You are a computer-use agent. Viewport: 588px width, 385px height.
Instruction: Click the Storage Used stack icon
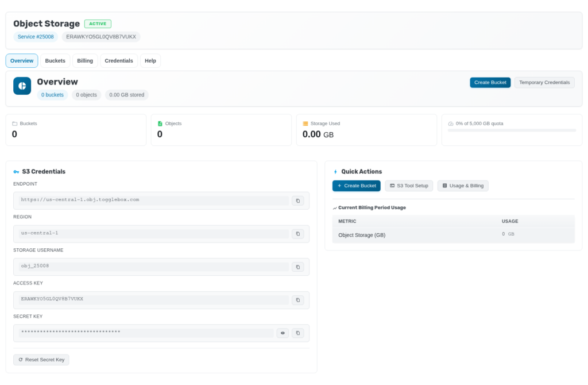coord(305,124)
